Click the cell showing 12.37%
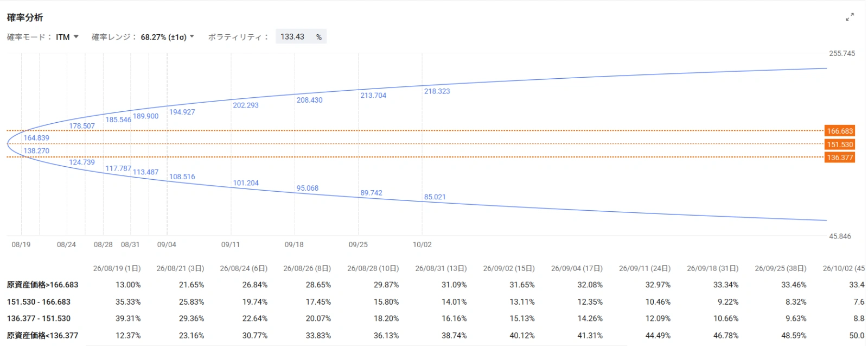The image size is (868, 346). [x=128, y=335]
